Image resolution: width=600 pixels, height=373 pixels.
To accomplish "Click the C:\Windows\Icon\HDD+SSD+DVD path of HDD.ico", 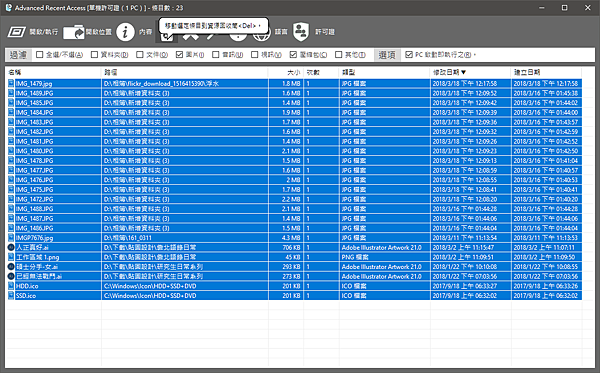I will pyautogui.click(x=150, y=286).
